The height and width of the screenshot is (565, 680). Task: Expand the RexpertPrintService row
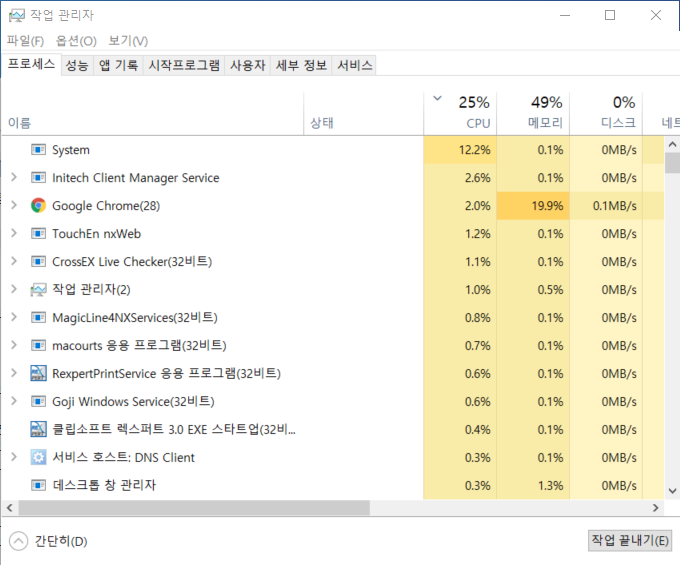[x=14, y=372]
